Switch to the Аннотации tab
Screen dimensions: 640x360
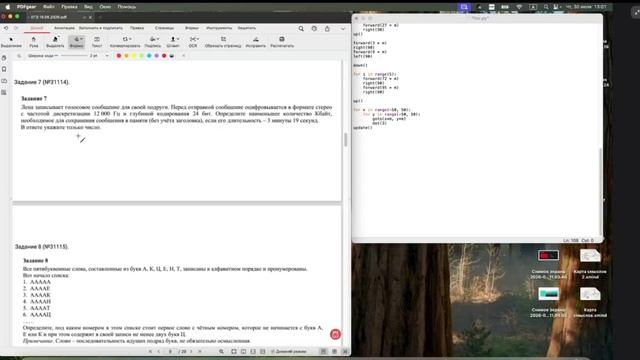pos(64,28)
